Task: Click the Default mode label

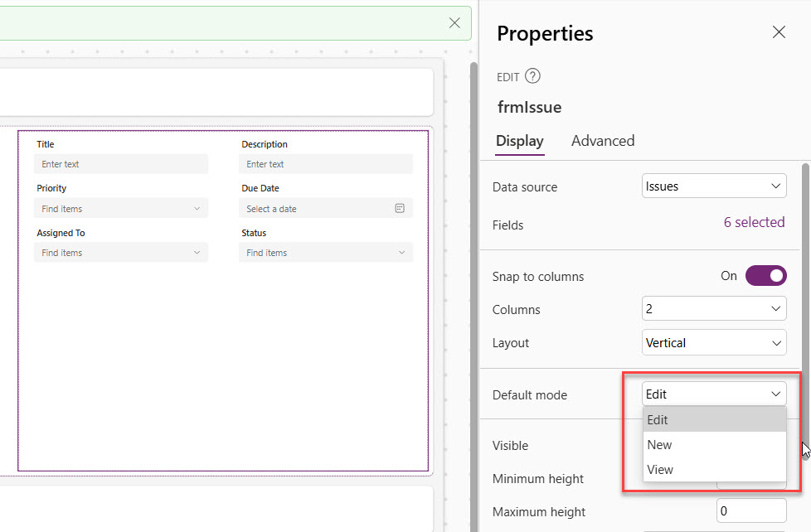Action: point(530,395)
